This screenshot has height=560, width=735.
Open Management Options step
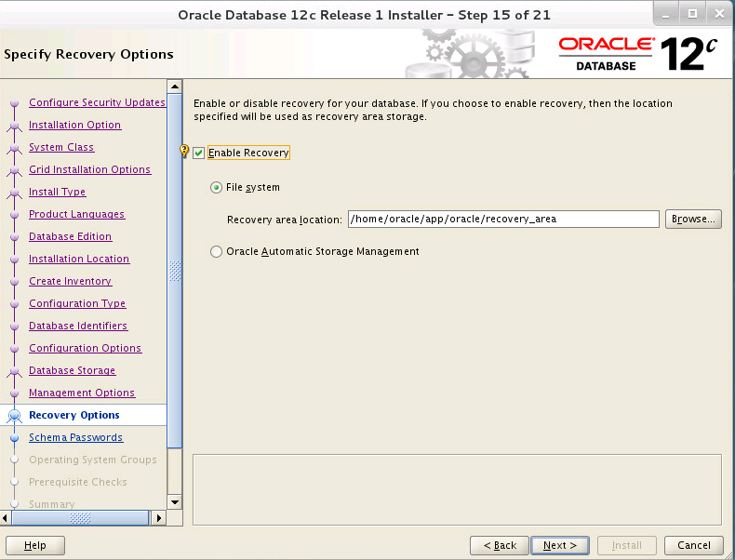(82, 393)
